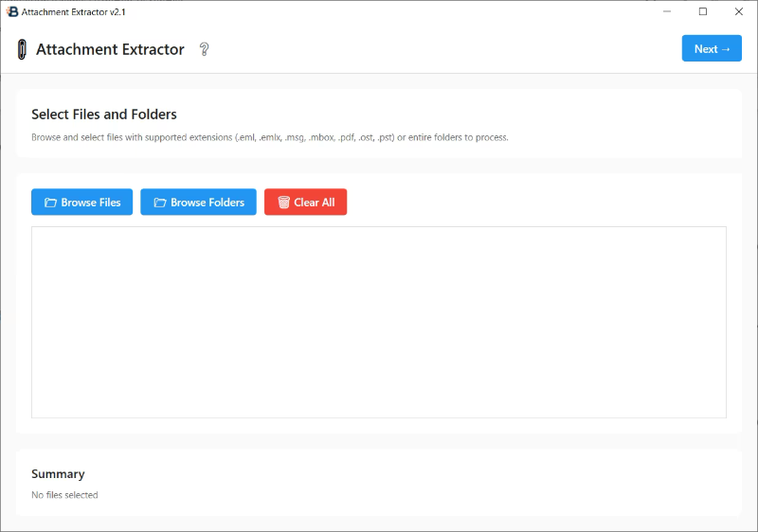758x532 pixels.
Task: Maximize the Attachment Extractor window
Action: pyautogui.click(x=702, y=11)
